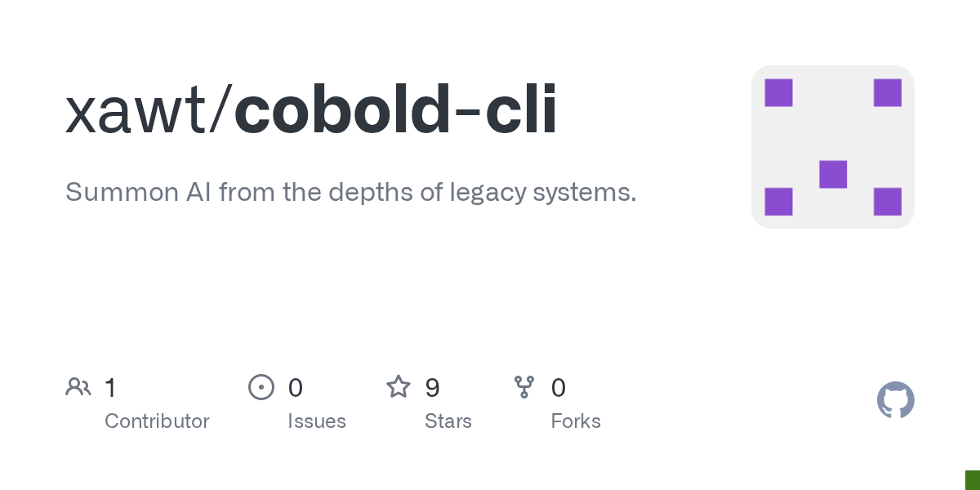
Task: Click the star icon
Action: [x=399, y=386]
